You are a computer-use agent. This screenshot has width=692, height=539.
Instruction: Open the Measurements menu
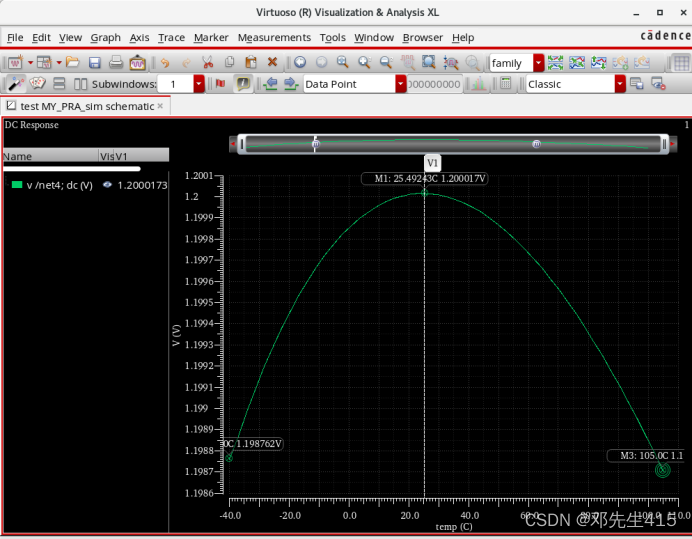pyautogui.click(x=274, y=38)
